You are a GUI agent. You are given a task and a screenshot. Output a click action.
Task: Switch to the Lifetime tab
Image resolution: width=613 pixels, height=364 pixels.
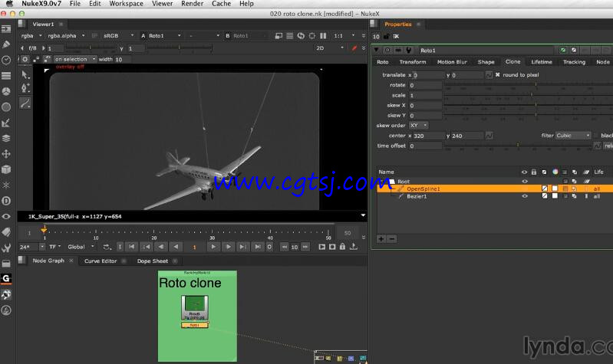pyautogui.click(x=542, y=62)
